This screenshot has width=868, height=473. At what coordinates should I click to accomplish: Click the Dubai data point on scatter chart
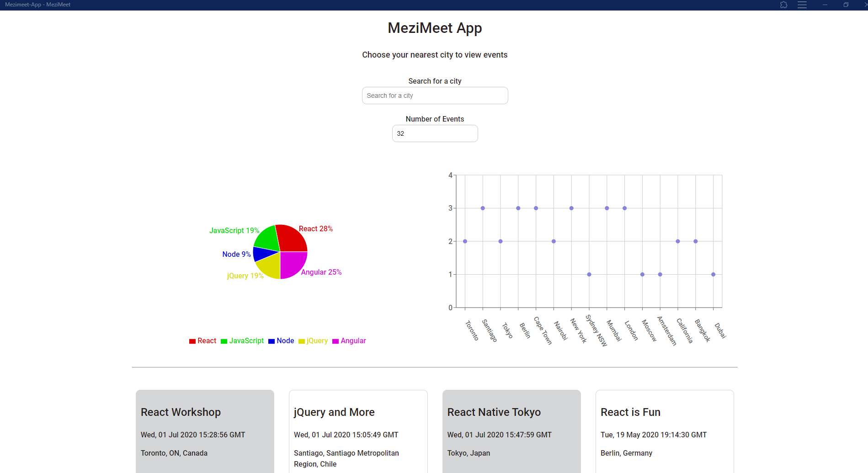click(713, 275)
